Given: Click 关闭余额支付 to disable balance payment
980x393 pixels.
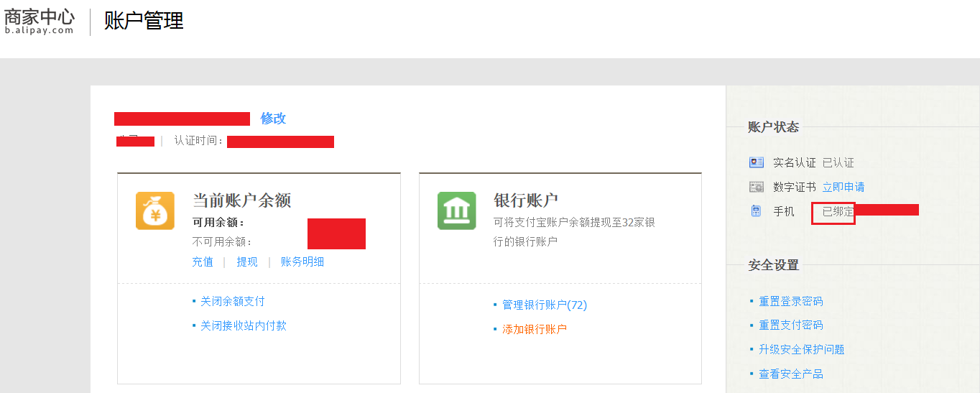Looking at the screenshot, I should [233, 301].
